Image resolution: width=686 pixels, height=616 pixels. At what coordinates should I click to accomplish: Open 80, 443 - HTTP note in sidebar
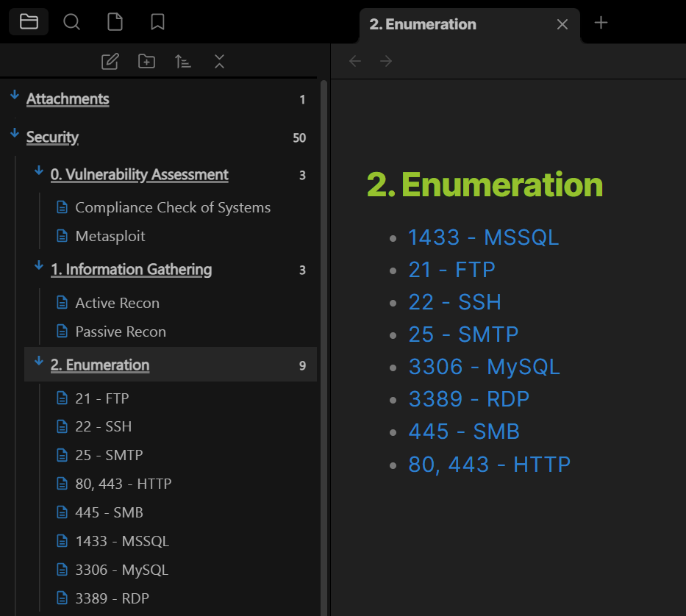tap(124, 484)
